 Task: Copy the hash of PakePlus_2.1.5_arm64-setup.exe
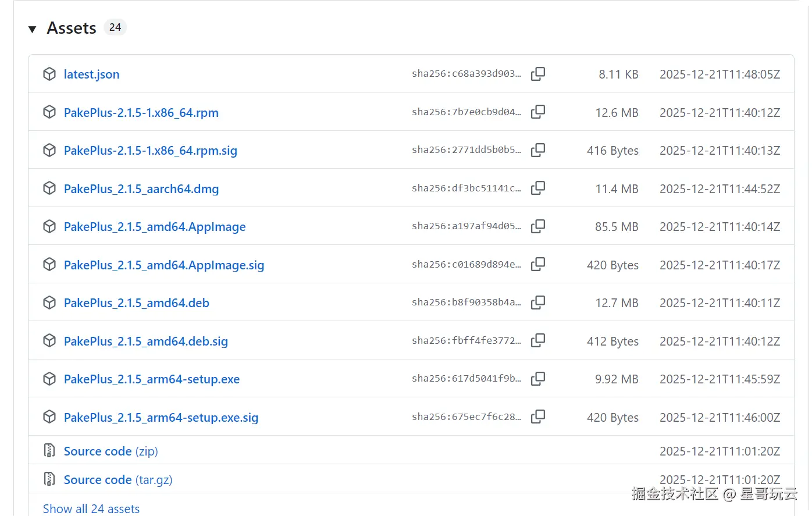538,379
